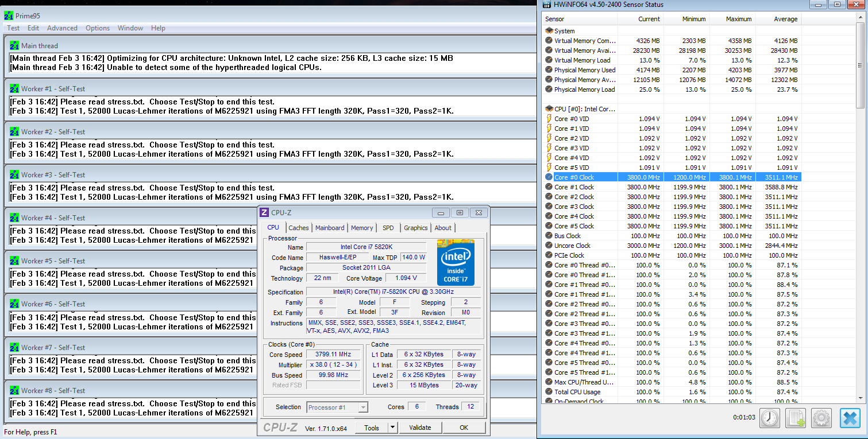Open the Test menu in Prime95
Screen dimensions: 868x439
(13, 28)
